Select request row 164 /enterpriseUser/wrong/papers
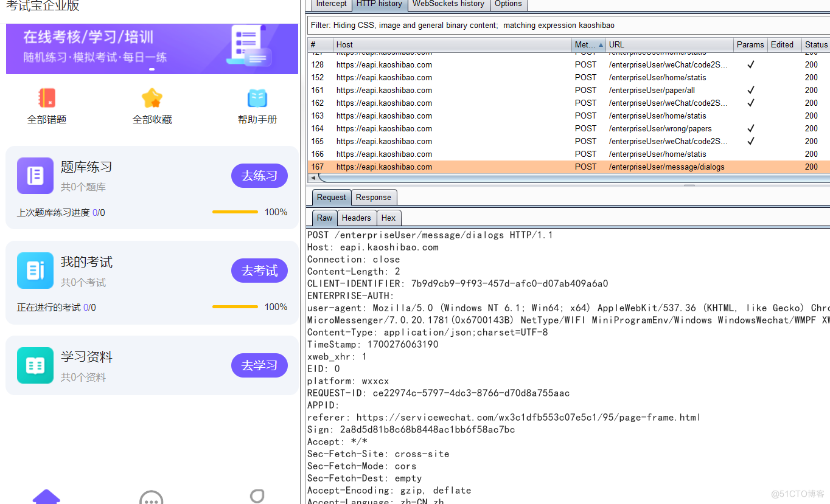The image size is (830, 504). coord(568,128)
